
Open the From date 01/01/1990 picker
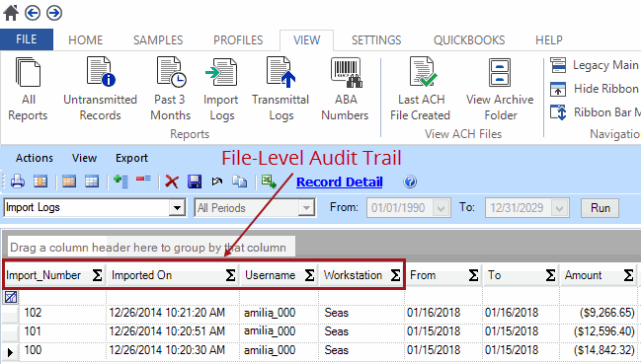[x=441, y=208]
